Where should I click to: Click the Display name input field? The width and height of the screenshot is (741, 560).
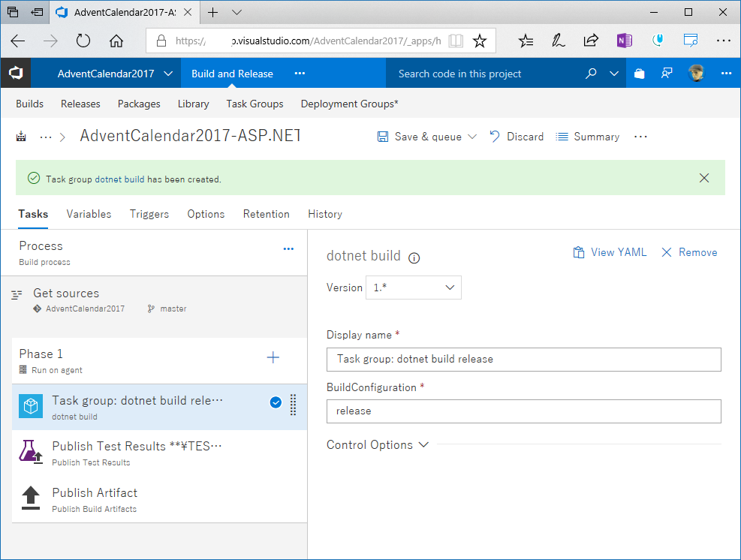click(524, 359)
